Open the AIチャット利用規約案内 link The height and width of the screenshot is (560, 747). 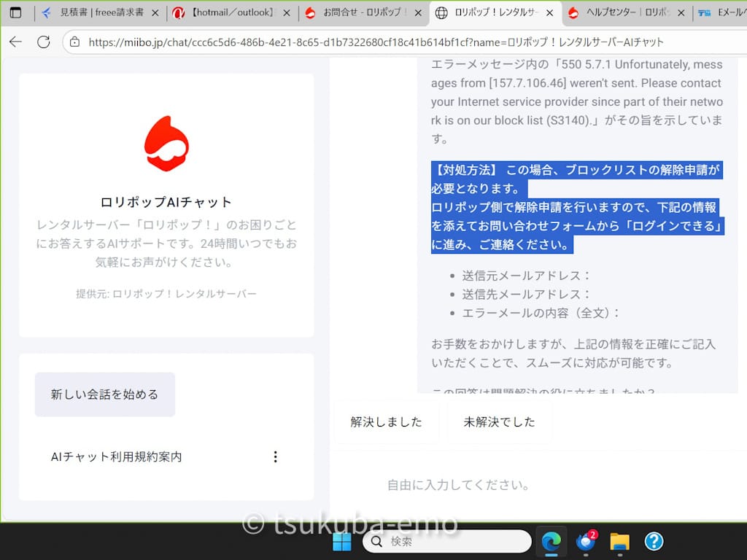pos(116,456)
